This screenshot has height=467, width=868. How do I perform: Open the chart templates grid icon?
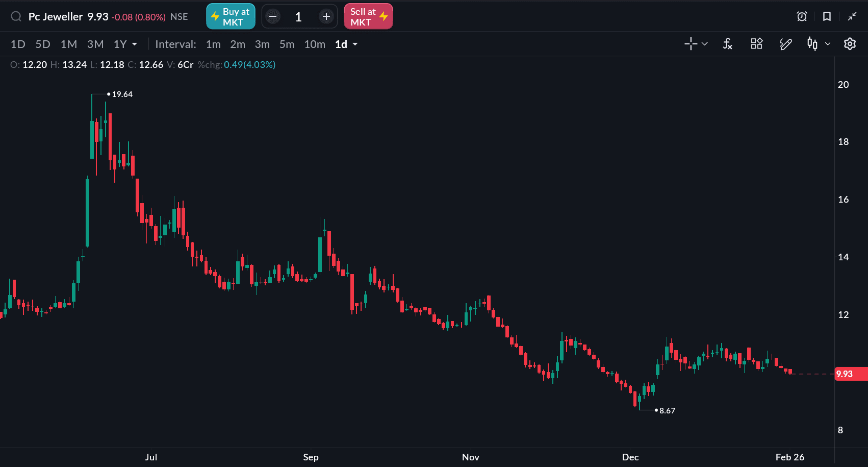pos(756,44)
